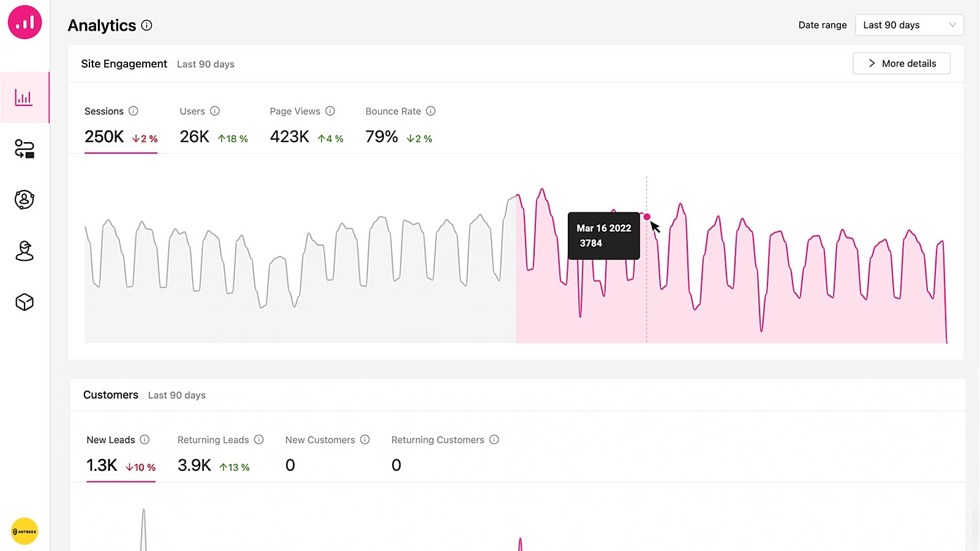980x551 pixels.
Task: Click the automation flows sidebar icon
Action: (x=24, y=149)
